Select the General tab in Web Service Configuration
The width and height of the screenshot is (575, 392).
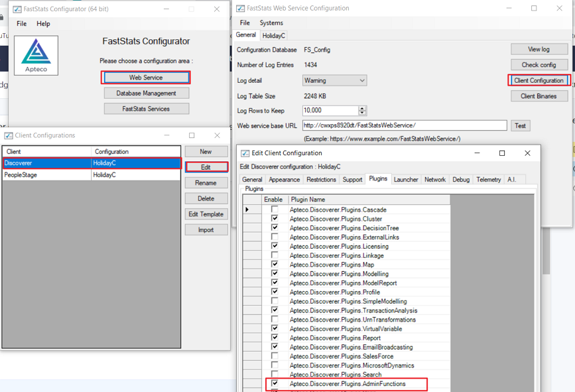tap(245, 35)
